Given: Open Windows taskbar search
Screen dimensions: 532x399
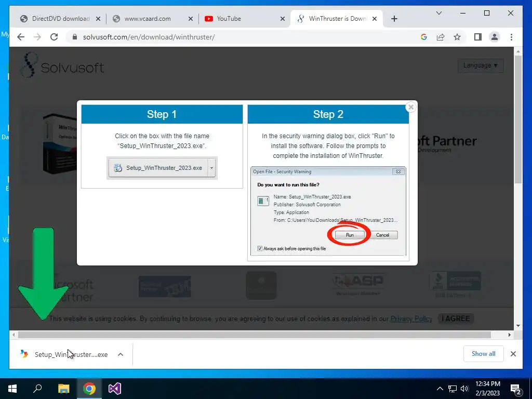Looking at the screenshot, I should [37, 389].
